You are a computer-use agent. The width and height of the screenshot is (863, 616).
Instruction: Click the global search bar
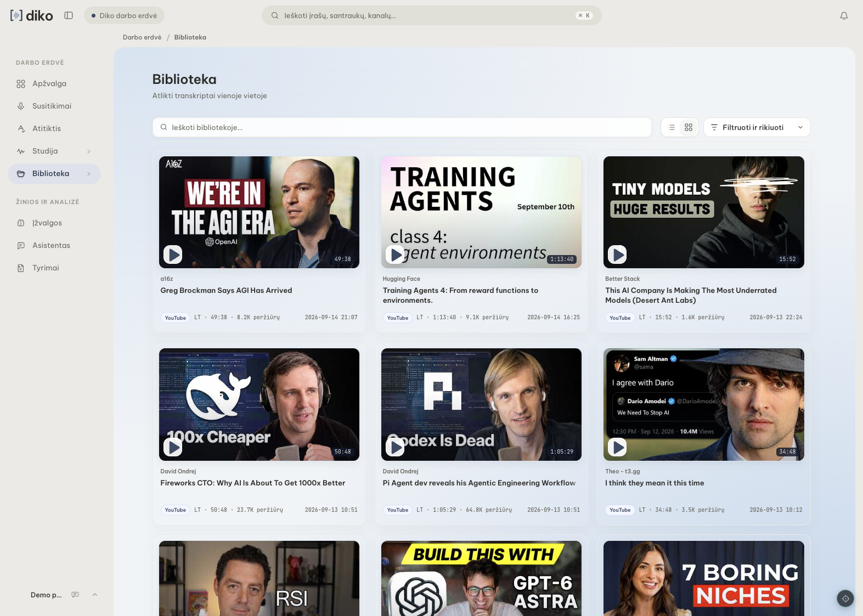tap(431, 15)
